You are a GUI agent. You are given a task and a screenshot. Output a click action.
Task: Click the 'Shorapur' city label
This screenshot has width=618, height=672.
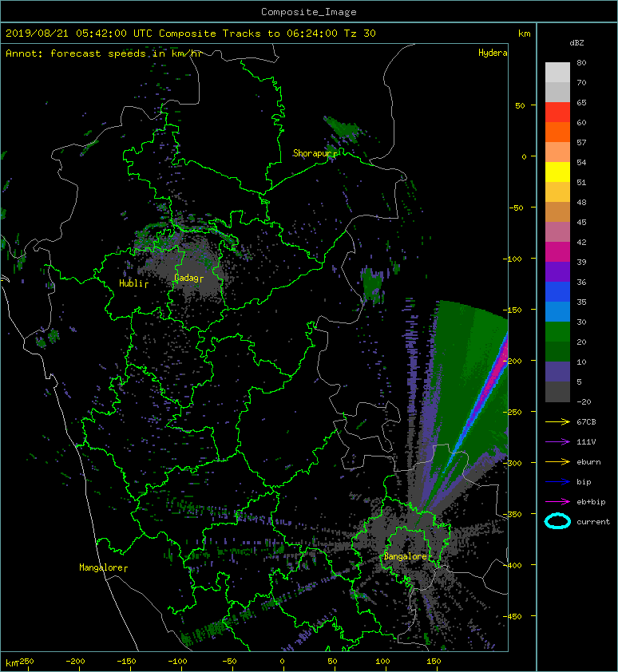coord(315,153)
